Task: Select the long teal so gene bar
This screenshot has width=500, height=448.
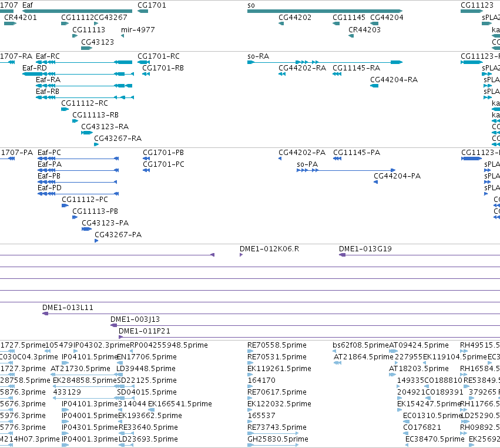Action: [325, 11]
